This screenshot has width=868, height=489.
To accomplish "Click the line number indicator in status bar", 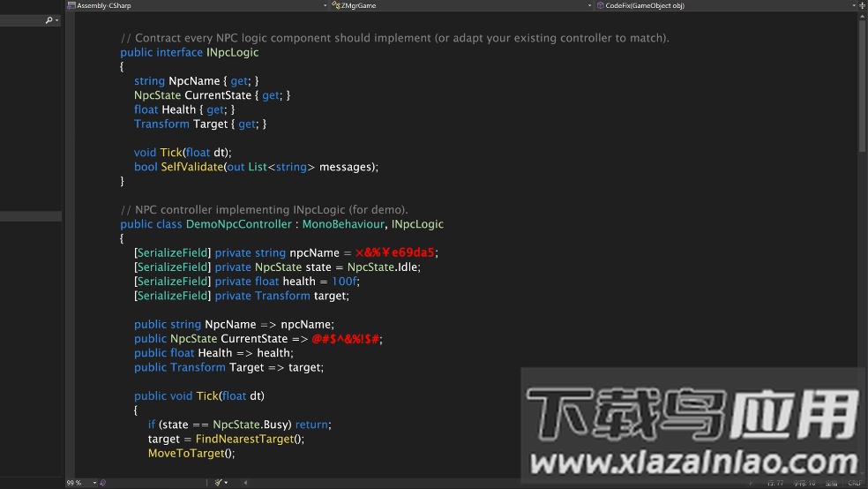I will (x=775, y=483).
